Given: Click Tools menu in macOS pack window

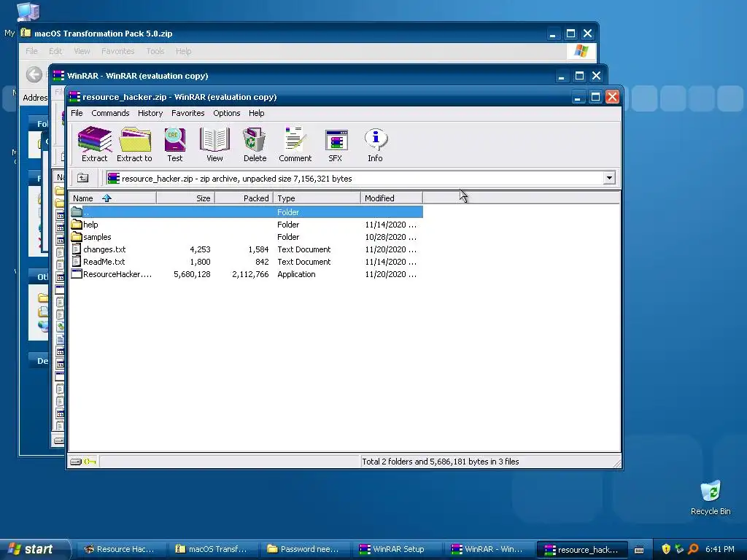Looking at the screenshot, I should tap(155, 51).
